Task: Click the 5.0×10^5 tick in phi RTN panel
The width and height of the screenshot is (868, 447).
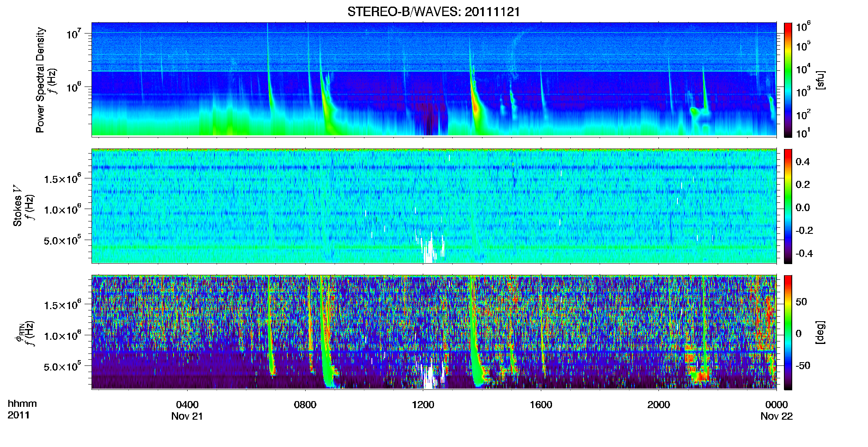Action: point(63,366)
